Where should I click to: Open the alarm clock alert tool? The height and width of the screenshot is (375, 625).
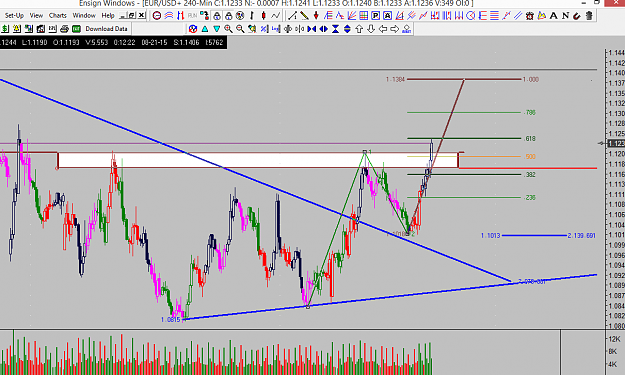[x=530, y=16]
